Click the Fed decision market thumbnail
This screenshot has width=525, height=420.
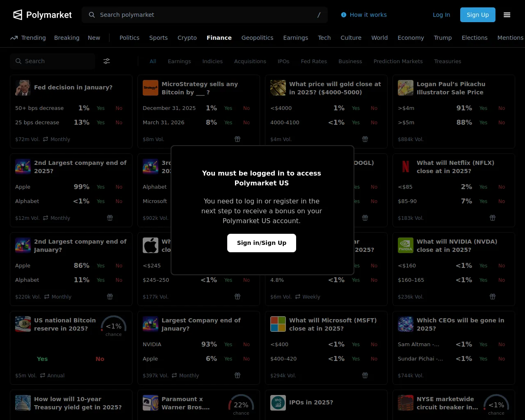pyautogui.click(x=23, y=88)
